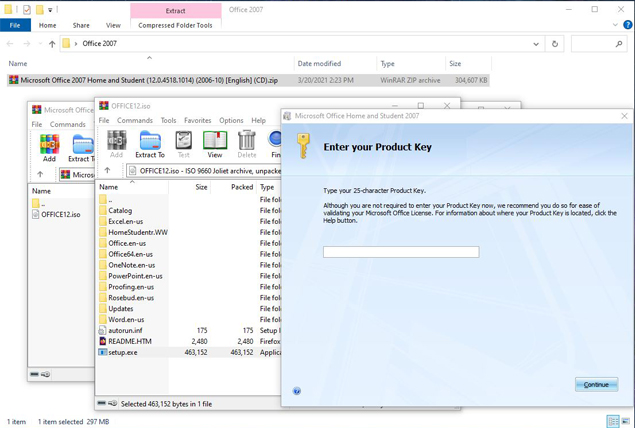The width and height of the screenshot is (639, 430).
Task: Click the help icon in Office setup dialog
Action: click(297, 391)
